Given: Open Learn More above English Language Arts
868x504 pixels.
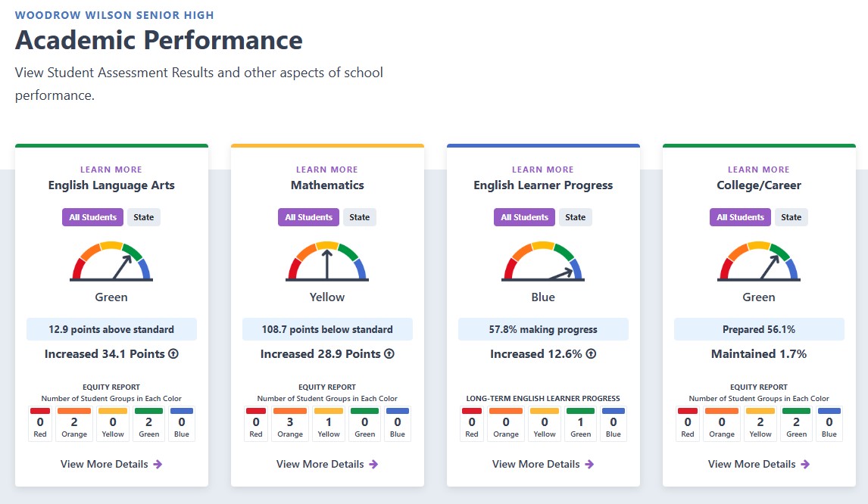Looking at the screenshot, I should point(111,170).
